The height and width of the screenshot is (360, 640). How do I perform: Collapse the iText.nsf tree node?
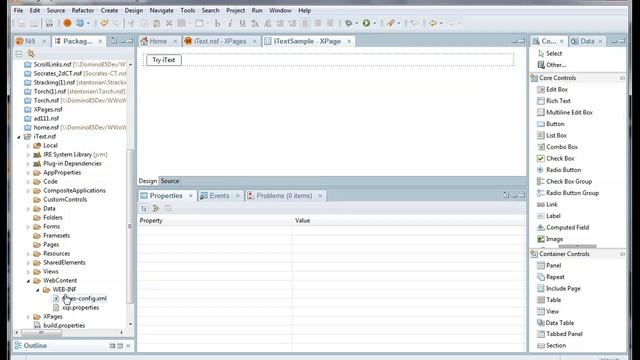[x=19, y=137]
